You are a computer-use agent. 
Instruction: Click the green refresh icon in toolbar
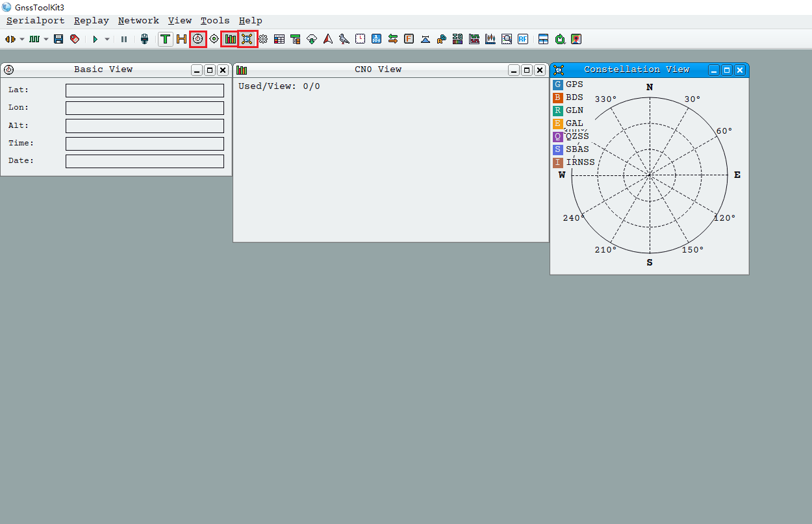pos(560,40)
